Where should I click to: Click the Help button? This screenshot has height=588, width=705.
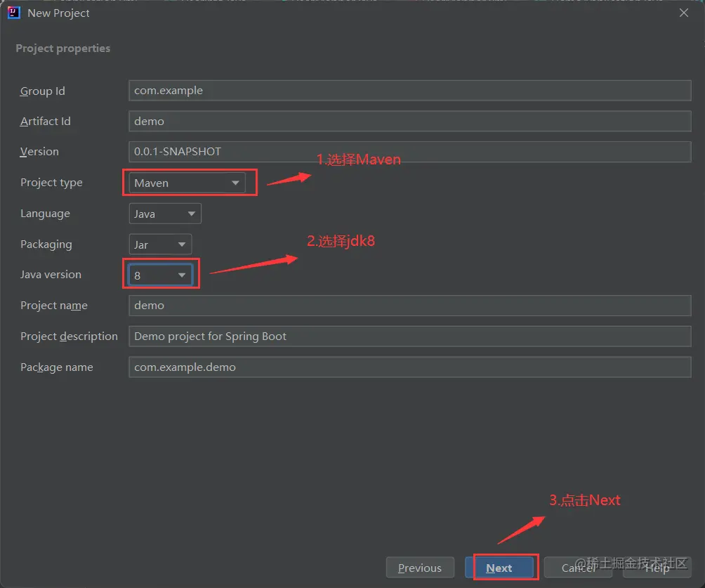[x=657, y=568]
